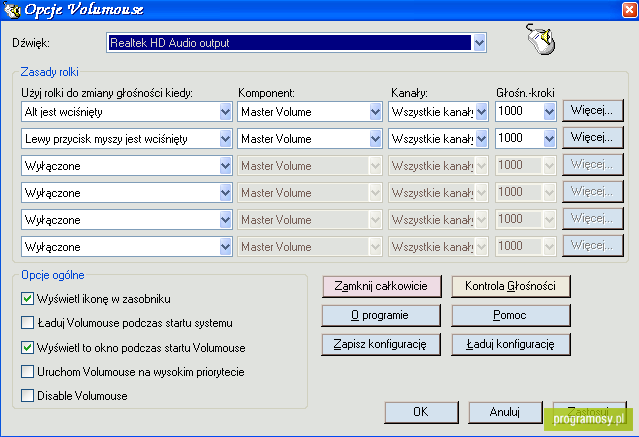Open the Dźwięk device dropdown
The height and width of the screenshot is (437, 639).
coord(479,42)
